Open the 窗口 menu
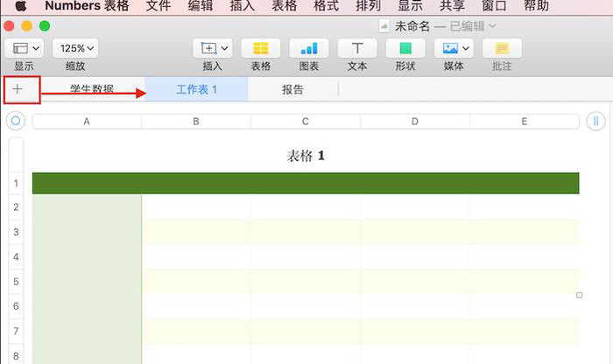Screen dimensions: 613x364 (x=494, y=5)
